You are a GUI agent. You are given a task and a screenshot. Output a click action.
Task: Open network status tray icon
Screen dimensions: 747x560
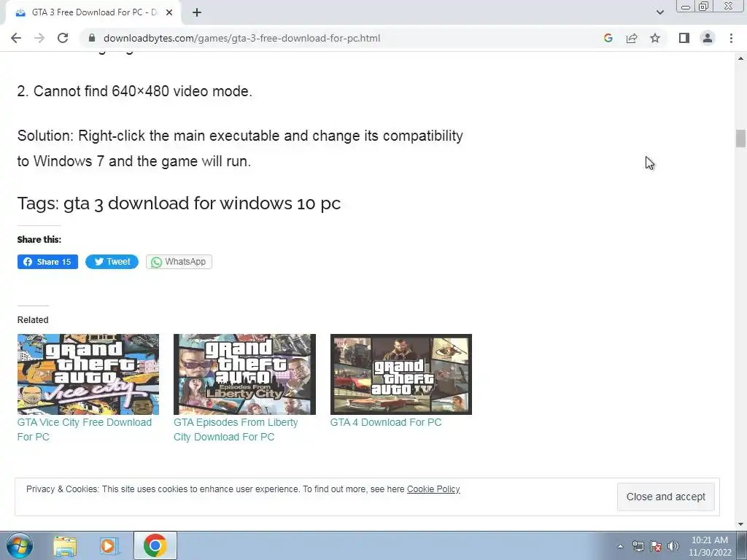click(x=638, y=546)
